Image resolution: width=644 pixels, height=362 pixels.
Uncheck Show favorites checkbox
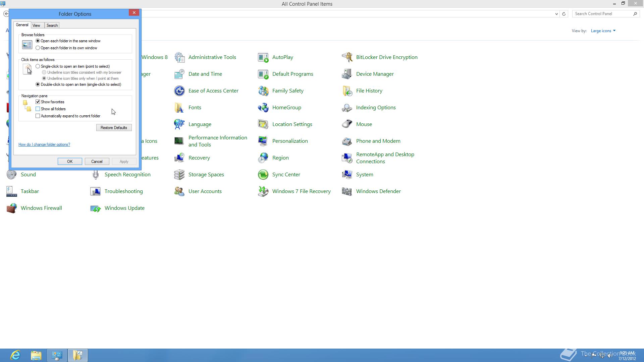click(38, 102)
